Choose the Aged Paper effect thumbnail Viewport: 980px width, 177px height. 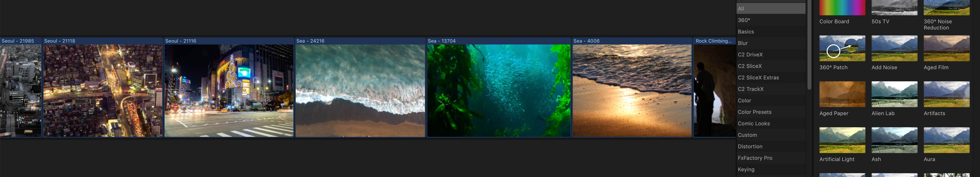click(842, 94)
